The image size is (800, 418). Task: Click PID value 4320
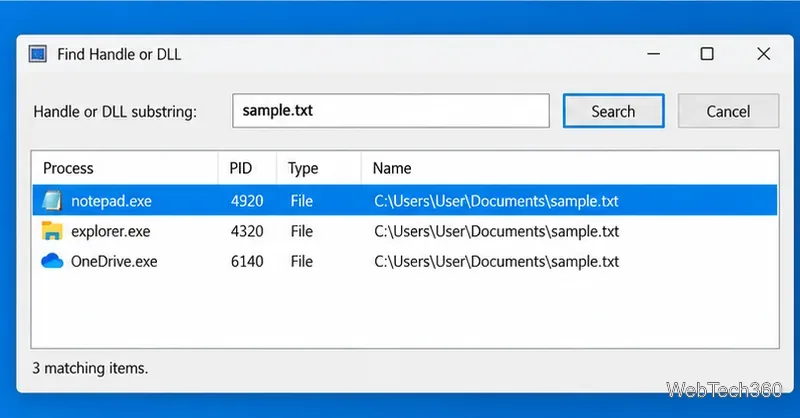247,231
